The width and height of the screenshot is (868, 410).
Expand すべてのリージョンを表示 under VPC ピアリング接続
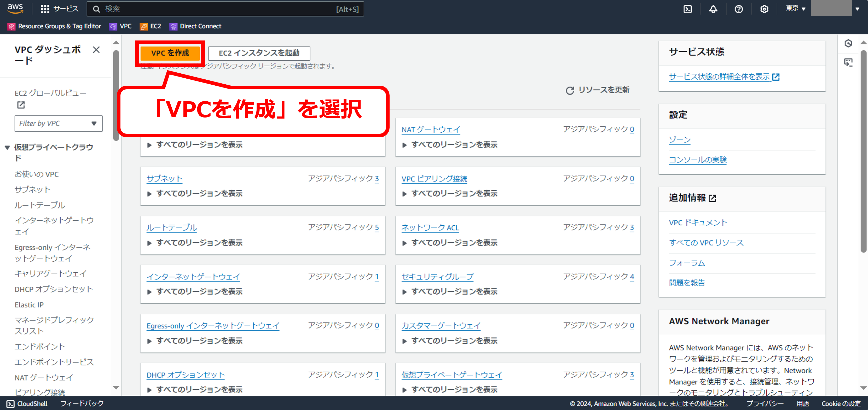click(x=450, y=193)
